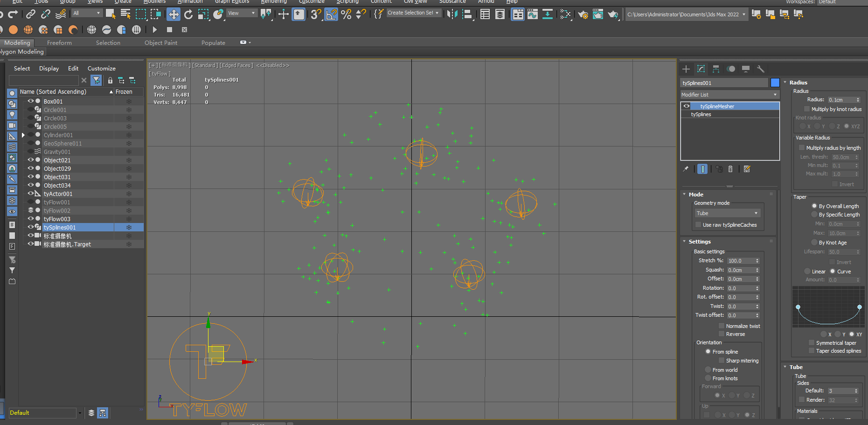Open the All selection filter dropdown
The height and width of the screenshot is (425, 868).
(x=87, y=13)
